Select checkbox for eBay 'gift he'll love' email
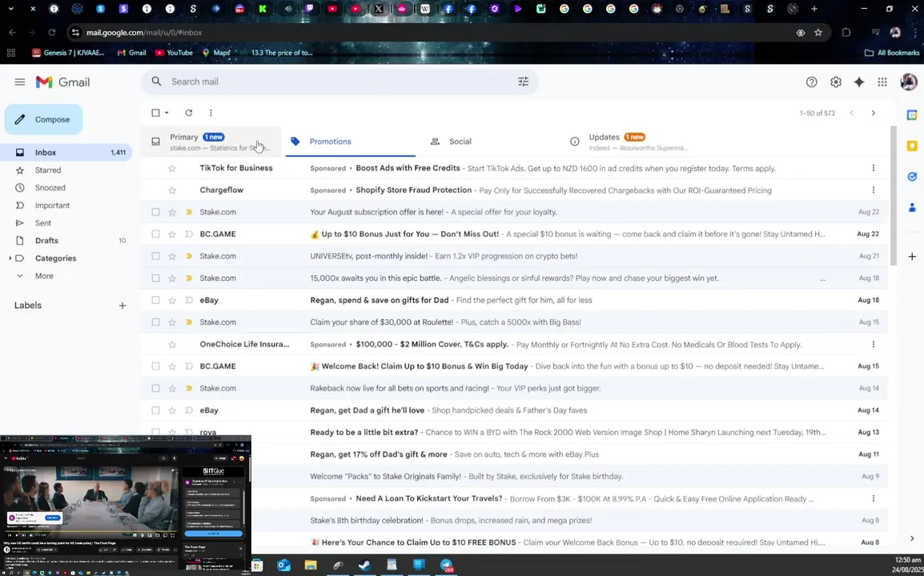Screen dimensions: 924x576 coord(155,410)
